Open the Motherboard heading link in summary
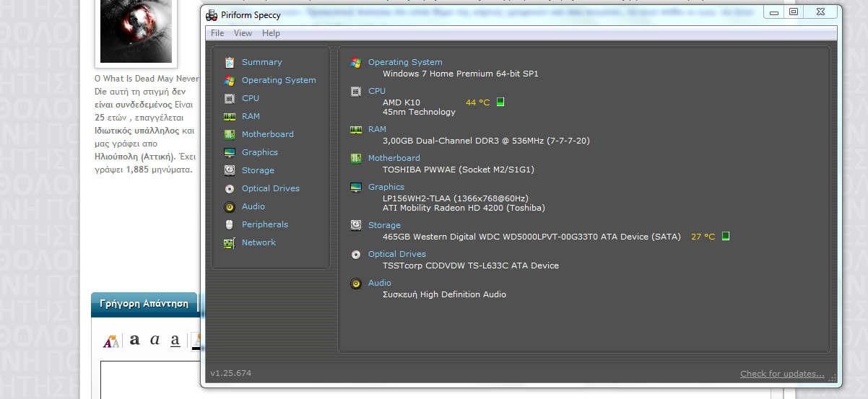 (394, 158)
